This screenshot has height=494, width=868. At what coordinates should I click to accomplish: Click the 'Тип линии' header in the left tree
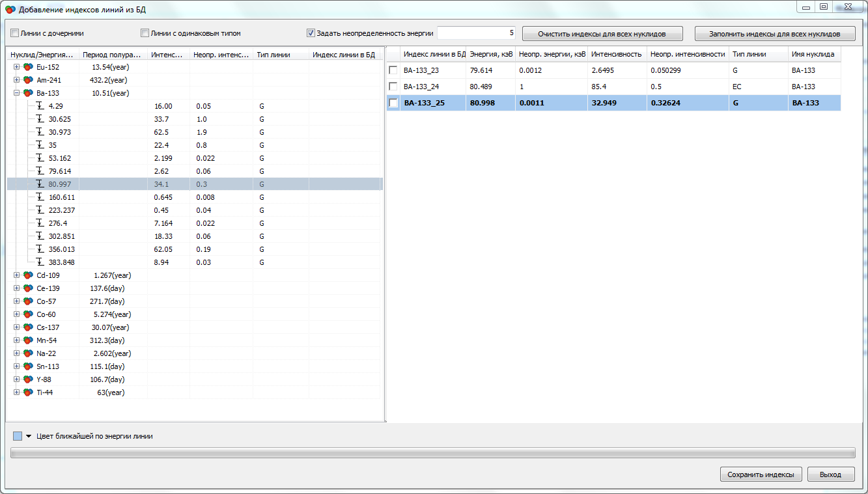(273, 55)
